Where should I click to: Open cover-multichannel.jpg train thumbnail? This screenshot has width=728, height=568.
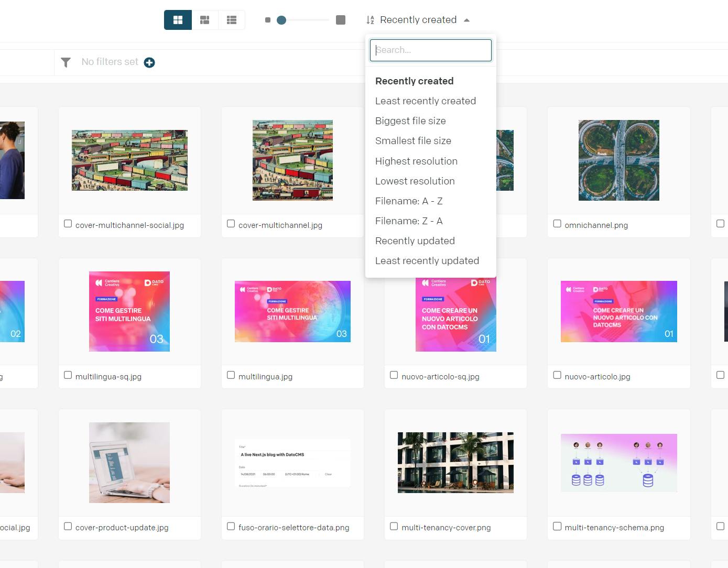click(292, 160)
